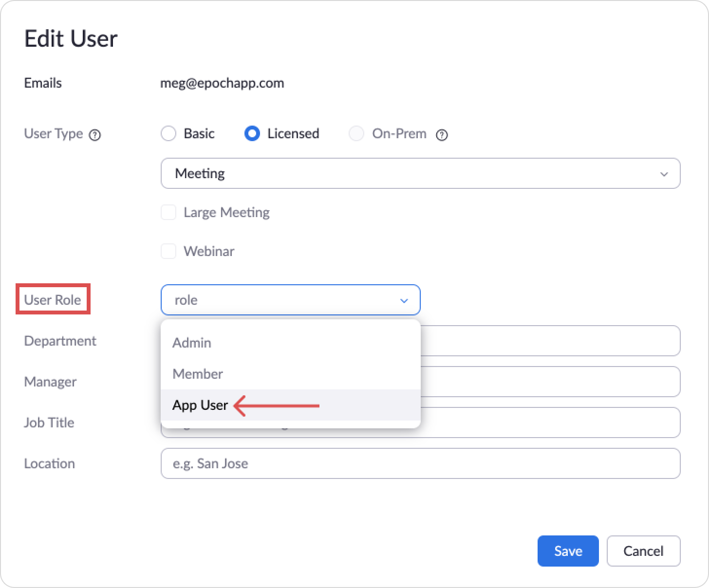The height and width of the screenshot is (588, 709).
Task: Select App User from the role list
Action: point(200,405)
